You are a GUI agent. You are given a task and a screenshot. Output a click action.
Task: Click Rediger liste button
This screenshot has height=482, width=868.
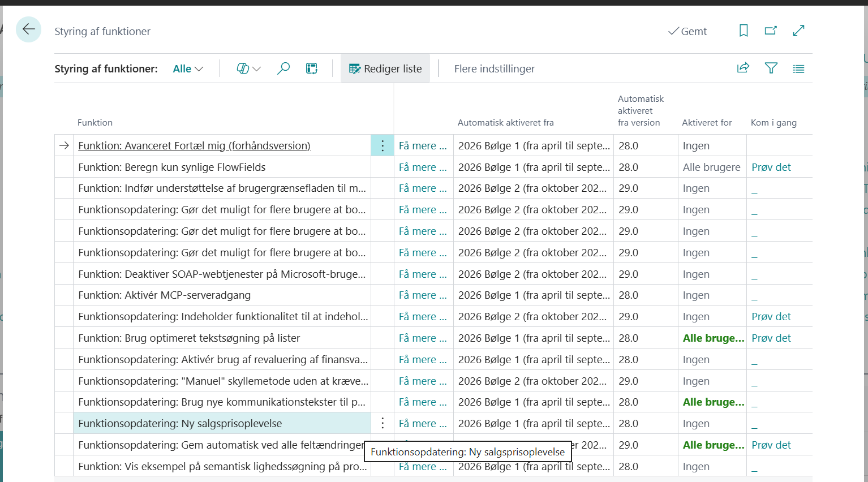385,68
